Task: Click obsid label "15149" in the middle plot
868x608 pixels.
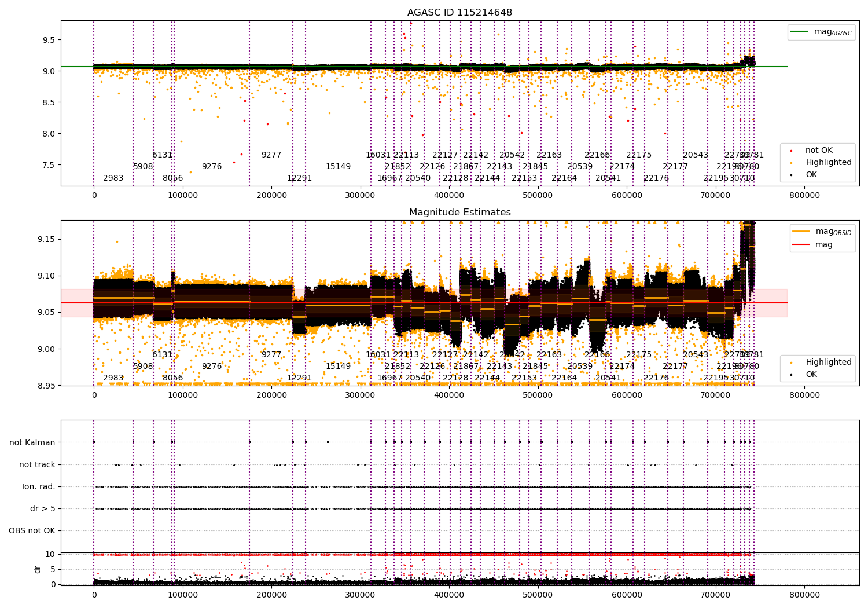Action: [x=338, y=367]
